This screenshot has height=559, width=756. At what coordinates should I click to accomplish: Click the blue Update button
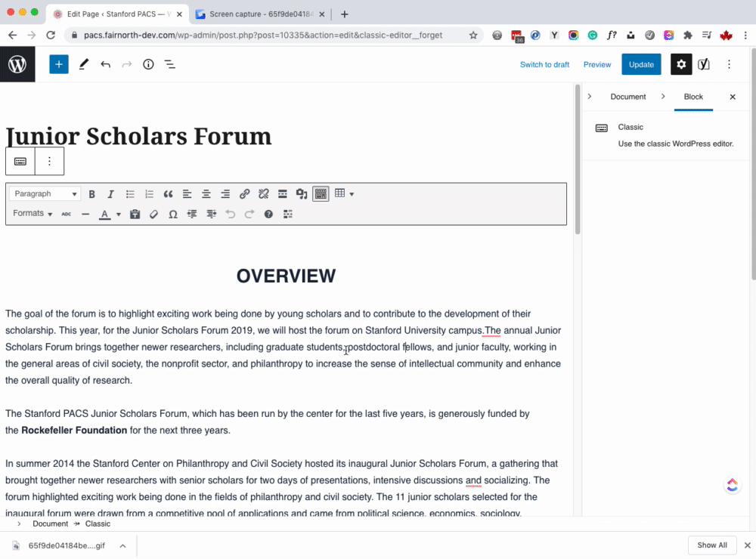(x=641, y=64)
